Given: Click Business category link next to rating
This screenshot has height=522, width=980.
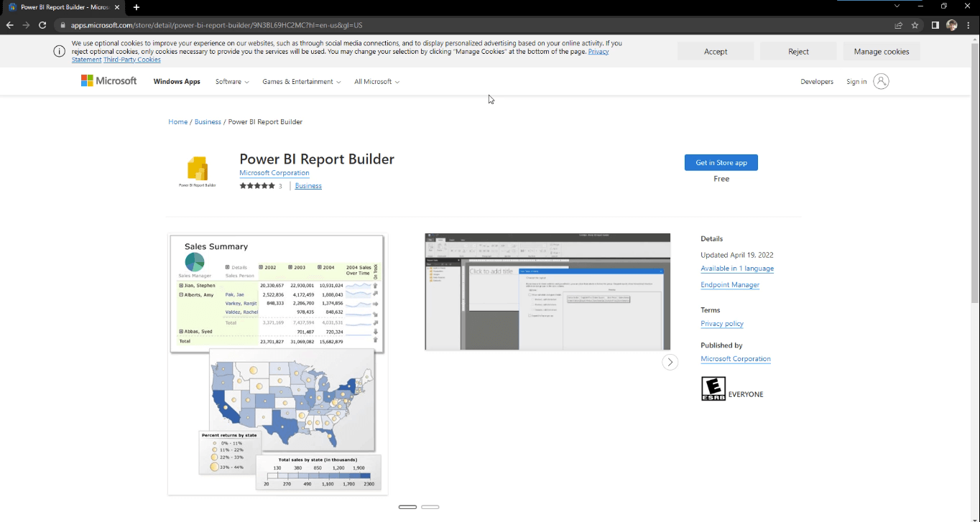Looking at the screenshot, I should [308, 186].
